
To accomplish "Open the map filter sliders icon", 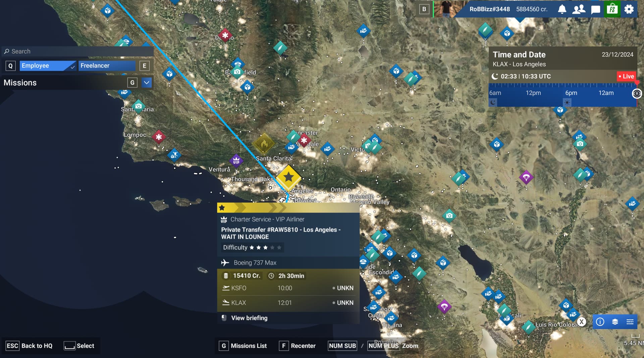I will 630,322.
